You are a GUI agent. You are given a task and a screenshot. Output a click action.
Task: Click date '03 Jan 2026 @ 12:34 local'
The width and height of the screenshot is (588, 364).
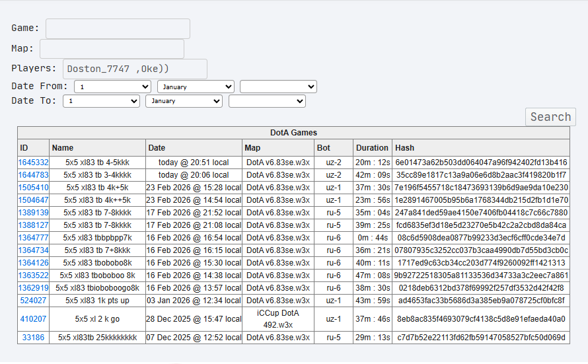click(x=194, y=301)
